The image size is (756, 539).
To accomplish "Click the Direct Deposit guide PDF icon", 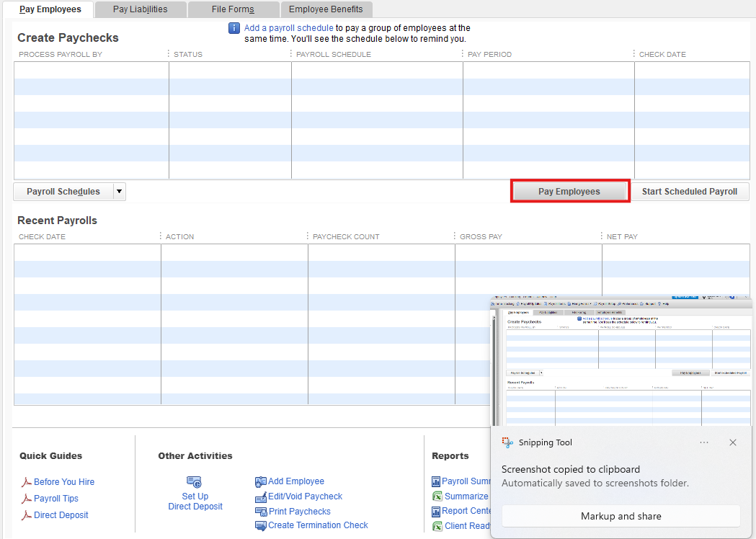I will click(x=26, y=515).
